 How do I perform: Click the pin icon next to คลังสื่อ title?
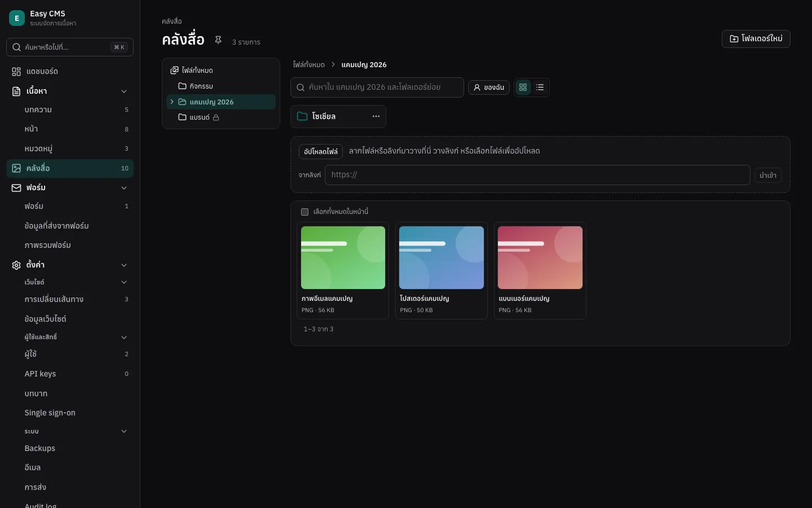(x=218, y=40)
